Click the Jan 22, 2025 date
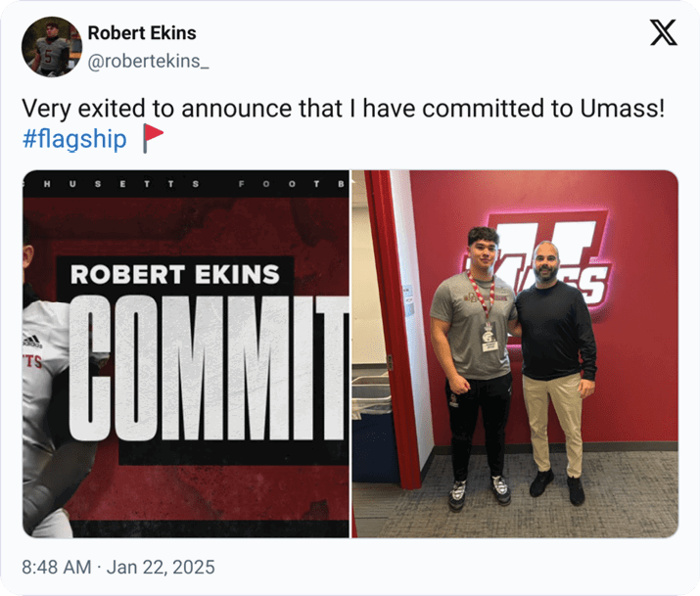 coord(161,568)
